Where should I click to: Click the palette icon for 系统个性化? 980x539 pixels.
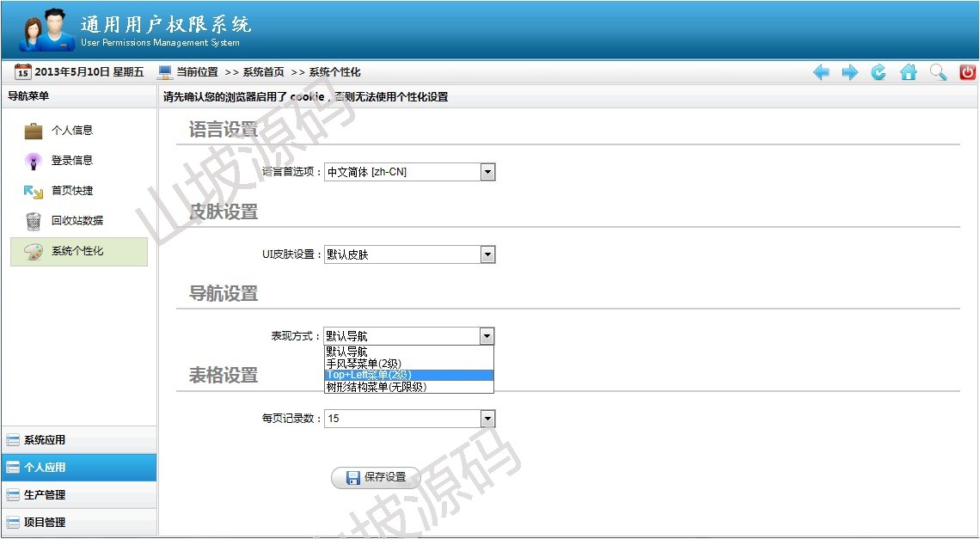click(34, 251)
